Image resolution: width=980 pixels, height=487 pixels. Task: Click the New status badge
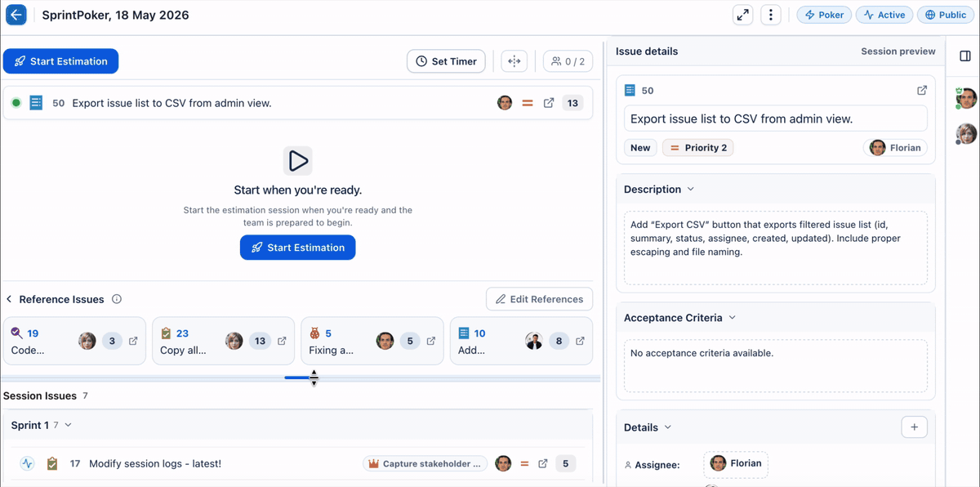[x=640, y=148]
